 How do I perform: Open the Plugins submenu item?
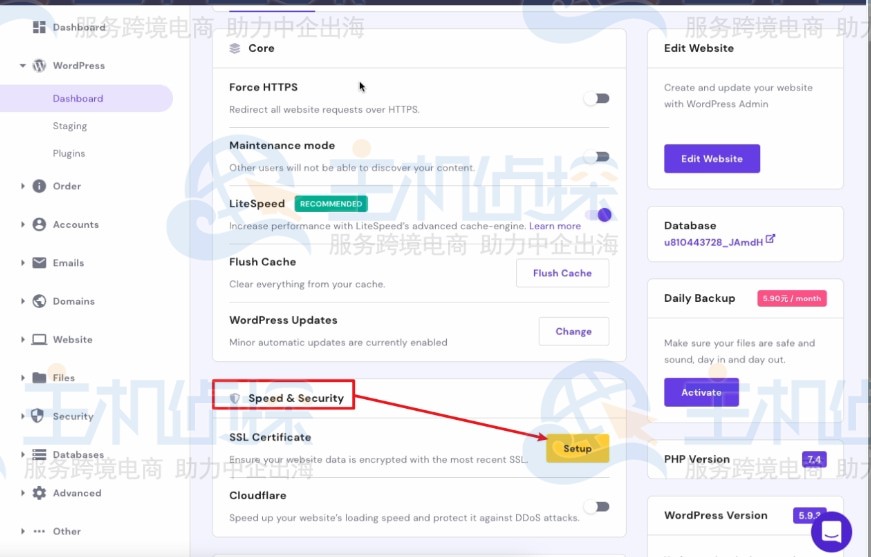69,153
